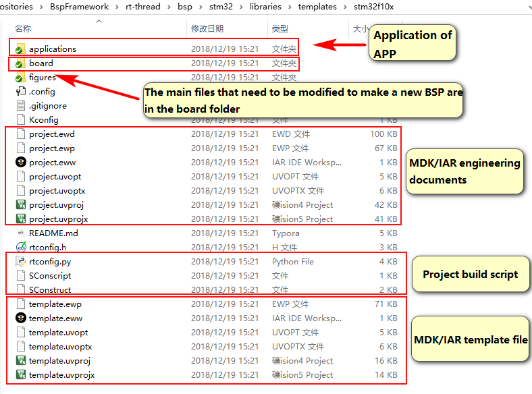This screenshot has height=394, width=532.
Task: Click the template.uvprojx Keil project icon
Action: (20, 375)
